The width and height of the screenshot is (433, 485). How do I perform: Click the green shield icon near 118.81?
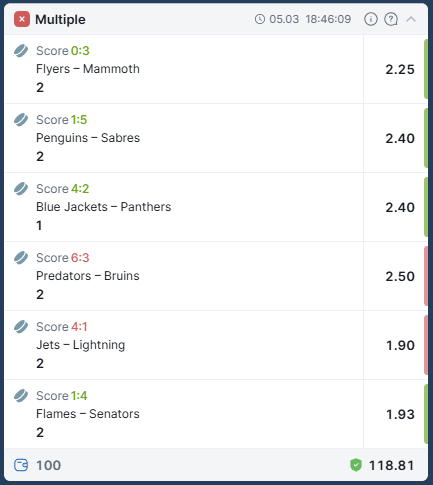[x=356, y=465]
